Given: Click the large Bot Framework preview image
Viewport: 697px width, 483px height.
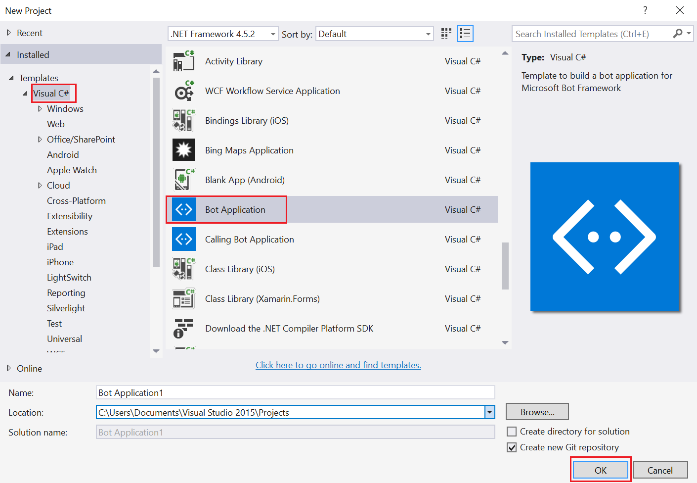Looking at the screenshot, I should (605, 236).
